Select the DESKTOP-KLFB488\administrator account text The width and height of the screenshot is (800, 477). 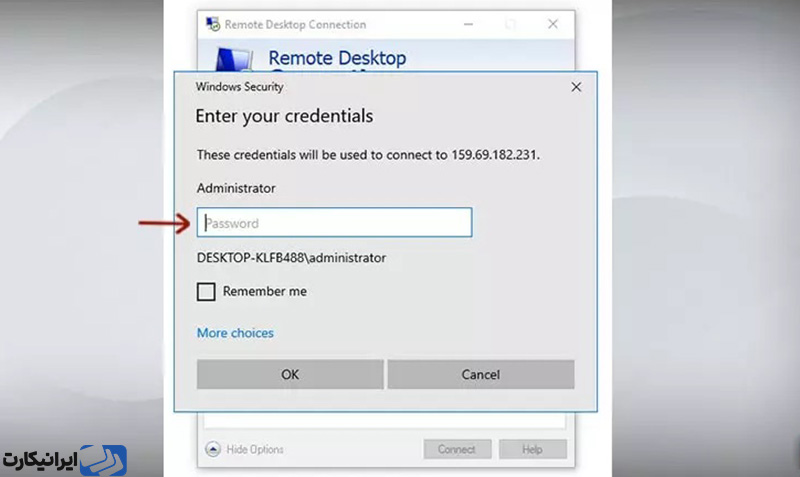point(291,258)
